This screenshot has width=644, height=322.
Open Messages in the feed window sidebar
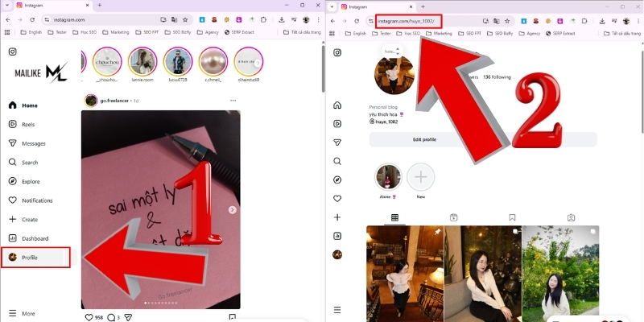pyautogui.click(x=27, y=143)
